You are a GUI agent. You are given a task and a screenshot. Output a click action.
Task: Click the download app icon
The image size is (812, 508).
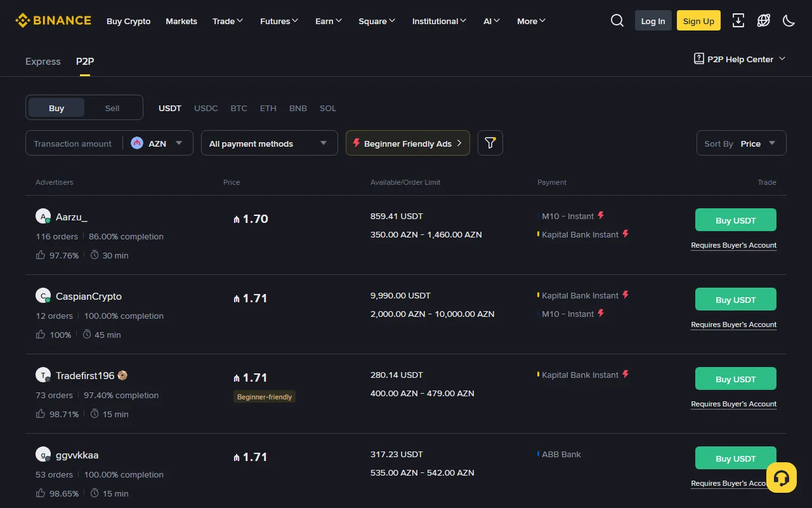(738, 21)
